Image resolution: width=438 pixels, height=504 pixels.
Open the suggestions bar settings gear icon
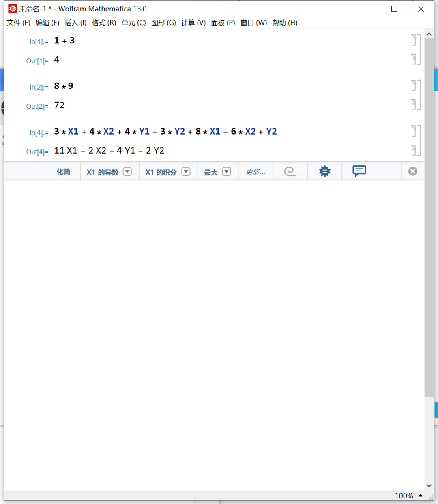click(324, 171)
